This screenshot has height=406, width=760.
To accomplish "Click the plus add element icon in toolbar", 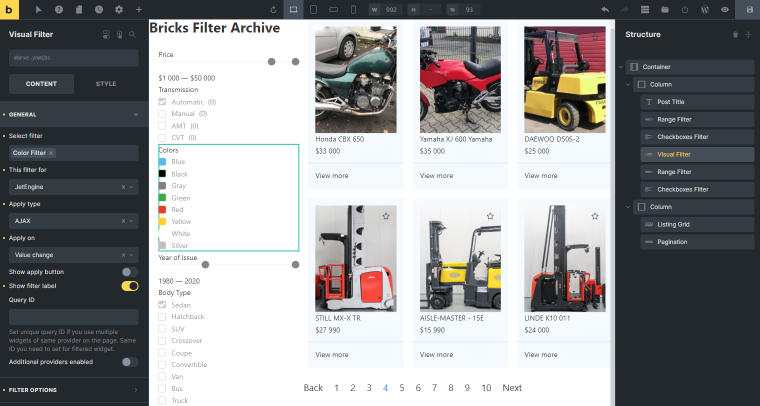I will tap(139, 10).
